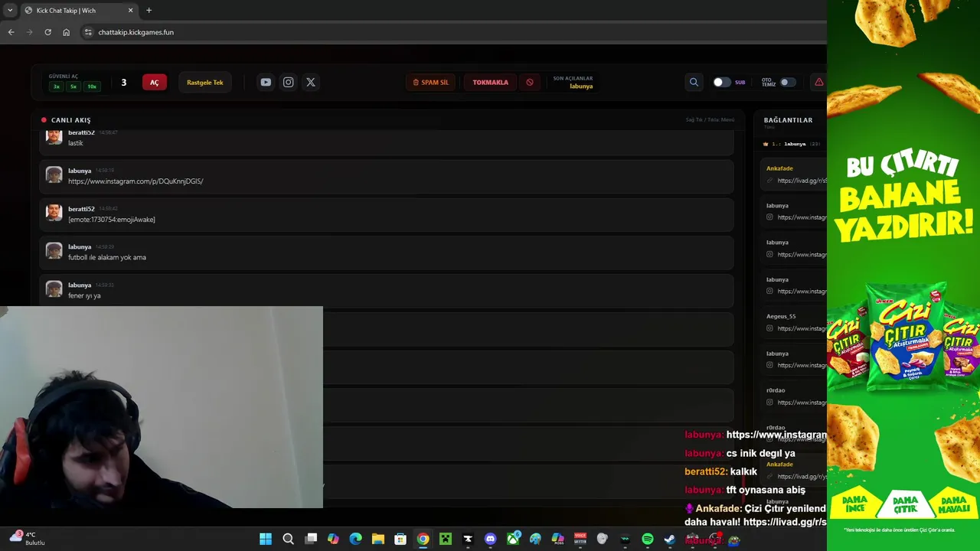The image size is (980, 551).
Task: Open Steam from the taskbar
Action: 669,539
